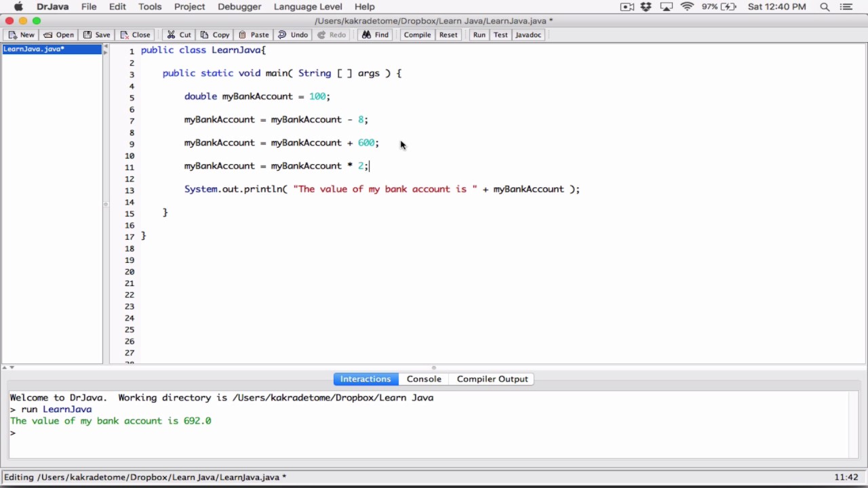This screenshot has height=488, width=868.
Task: Compile the program with the Compile button
Action: (417, 35)
